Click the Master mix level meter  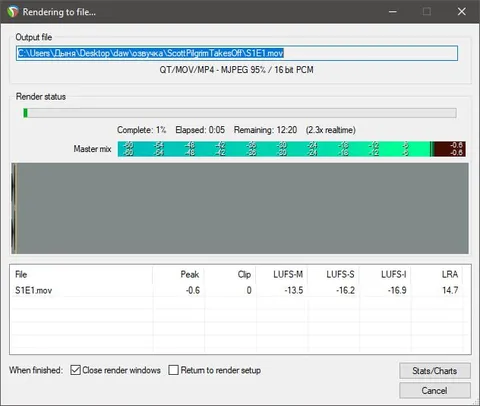pyautogui.click(x=292, y=149)
